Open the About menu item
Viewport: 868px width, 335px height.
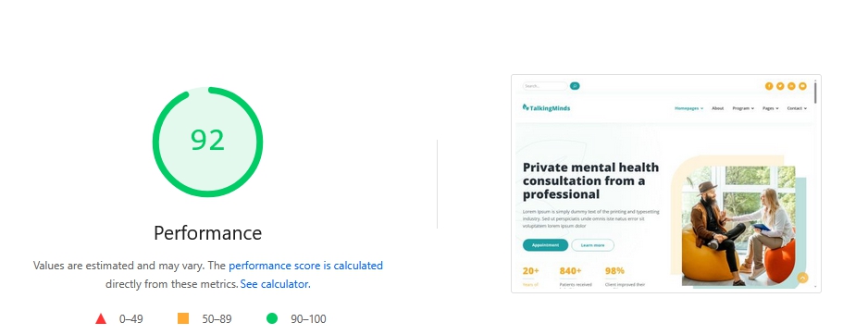(x=717, y=108)
